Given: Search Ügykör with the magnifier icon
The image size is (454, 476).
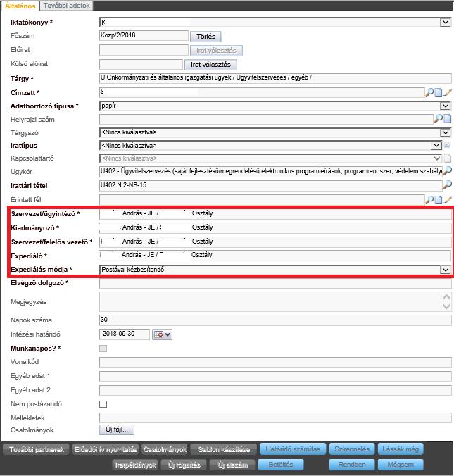Looking at the screenshot, I should point(448,171).
